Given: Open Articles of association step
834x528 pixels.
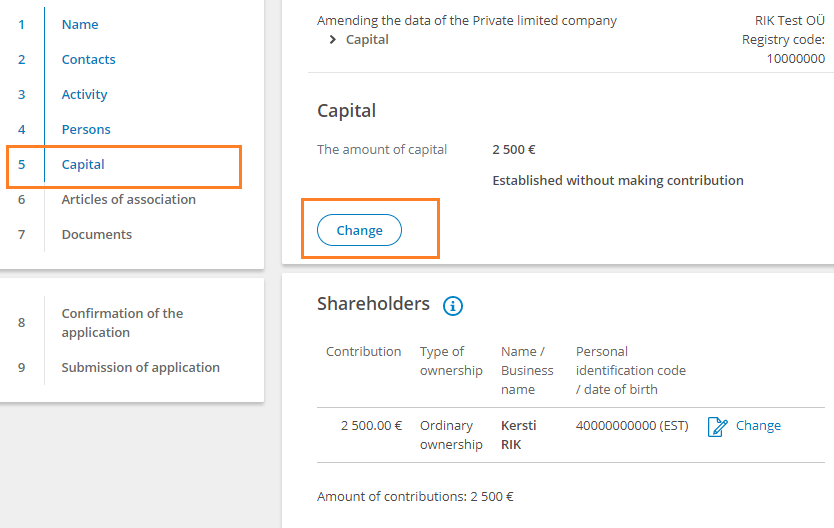Looking at the screenshot, I should pyautogui.click(x=128, y=199).
